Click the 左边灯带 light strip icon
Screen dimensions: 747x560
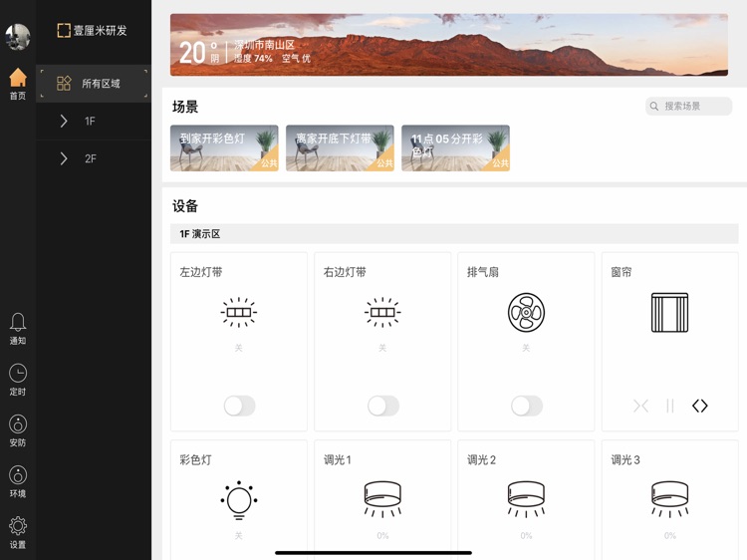coord(239,312)
